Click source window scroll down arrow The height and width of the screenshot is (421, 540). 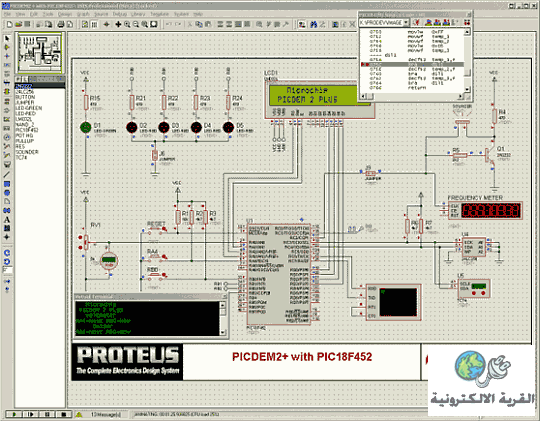(467, 89)
